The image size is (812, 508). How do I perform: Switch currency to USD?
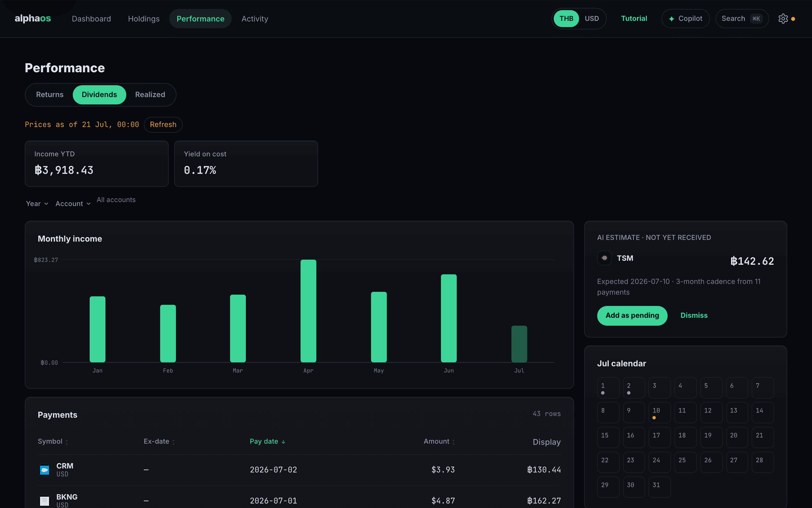coord(592,18)
